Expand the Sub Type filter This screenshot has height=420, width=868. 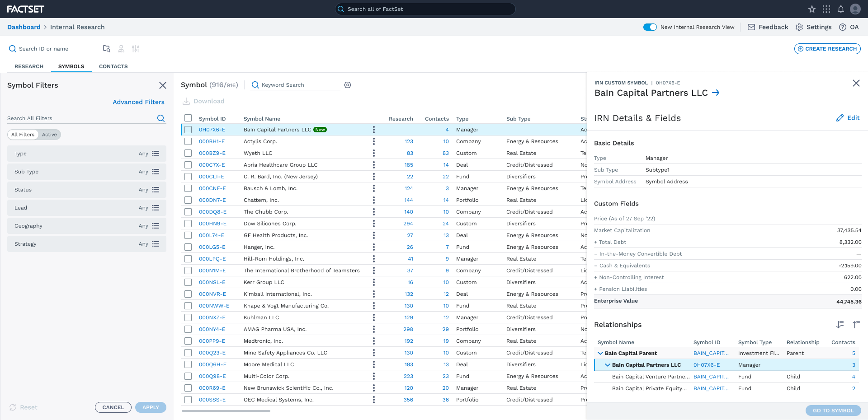87,172
